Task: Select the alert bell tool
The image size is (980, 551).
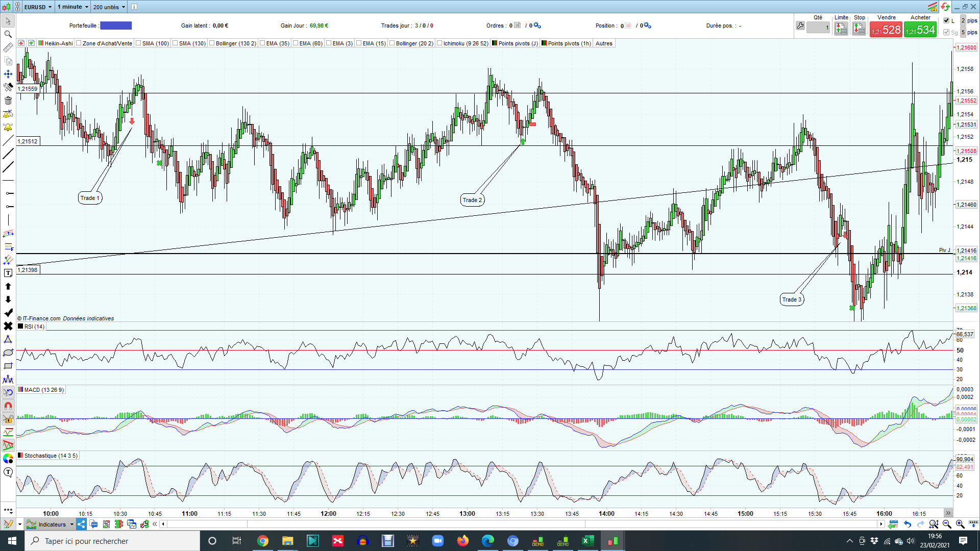Action: point(8,127)
